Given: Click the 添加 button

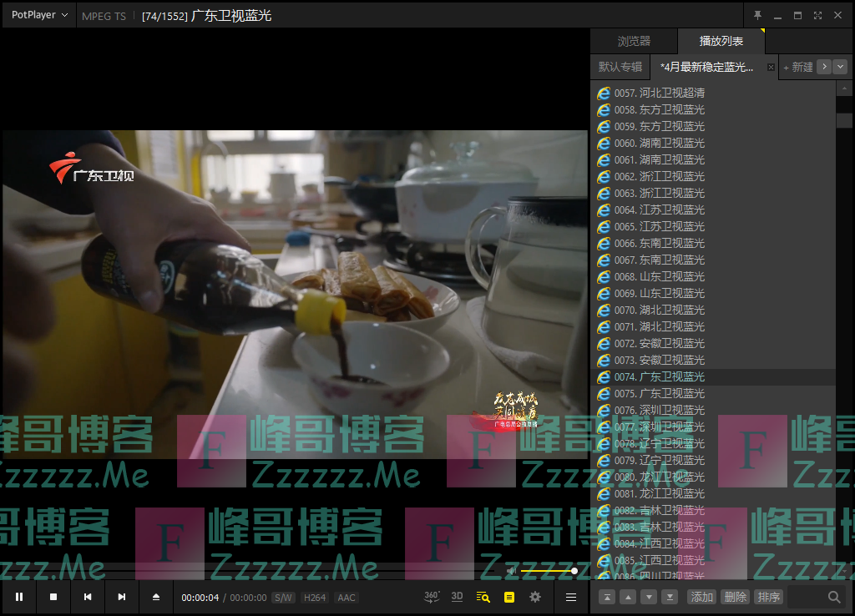Looking at the screenshot, I should click(x=701, y=597).
